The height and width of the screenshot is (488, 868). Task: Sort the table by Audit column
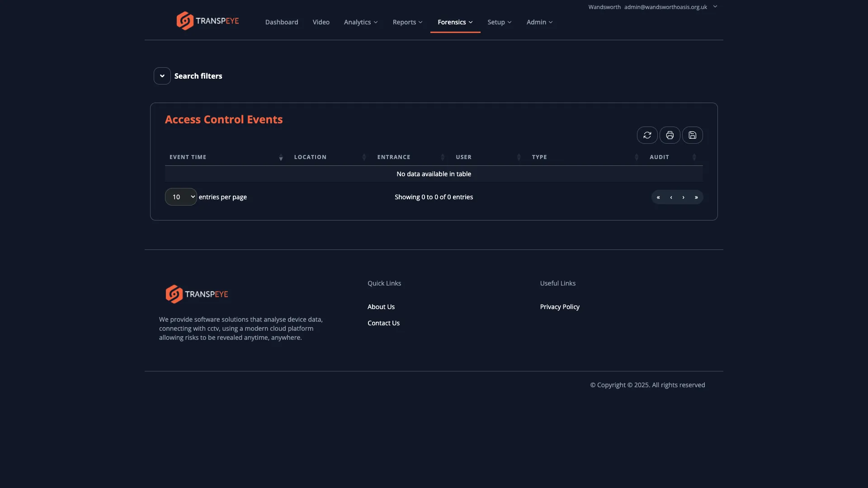(x=659, y=157)
